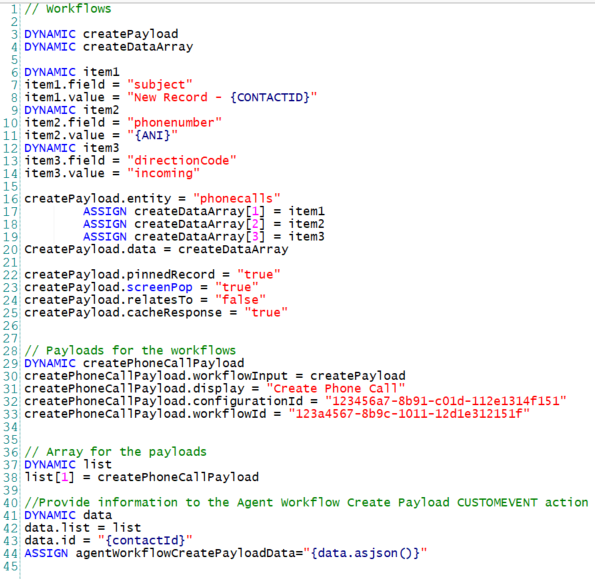The image size is (595, 579).
Task: Click configurationId value "123456a7-8b91-c01d-112e1314f151"
Action: point(446,401)
